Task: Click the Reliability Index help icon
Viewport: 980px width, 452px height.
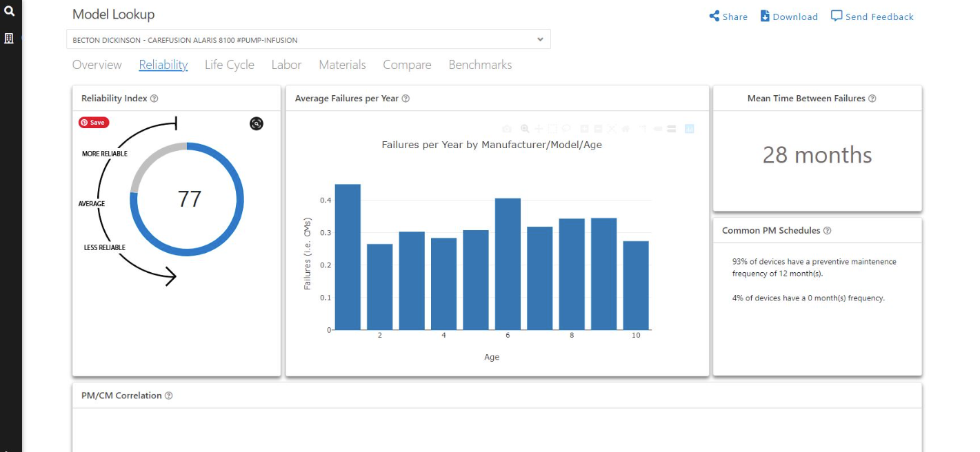Action: pos(154,99)
